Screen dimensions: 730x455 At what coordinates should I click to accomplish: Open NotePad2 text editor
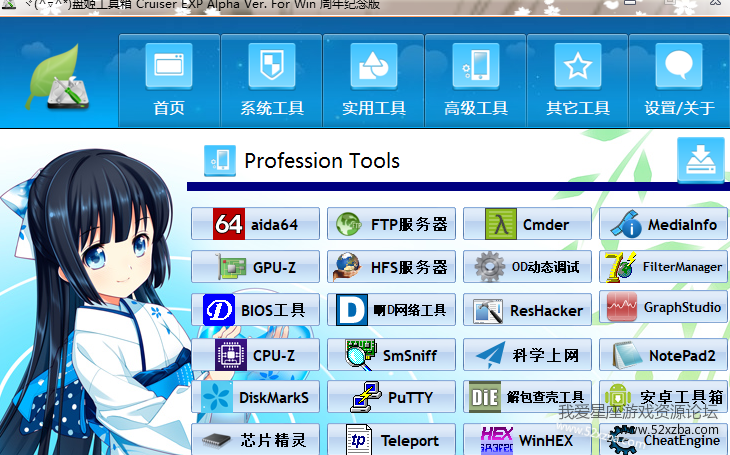click(664, 354)
